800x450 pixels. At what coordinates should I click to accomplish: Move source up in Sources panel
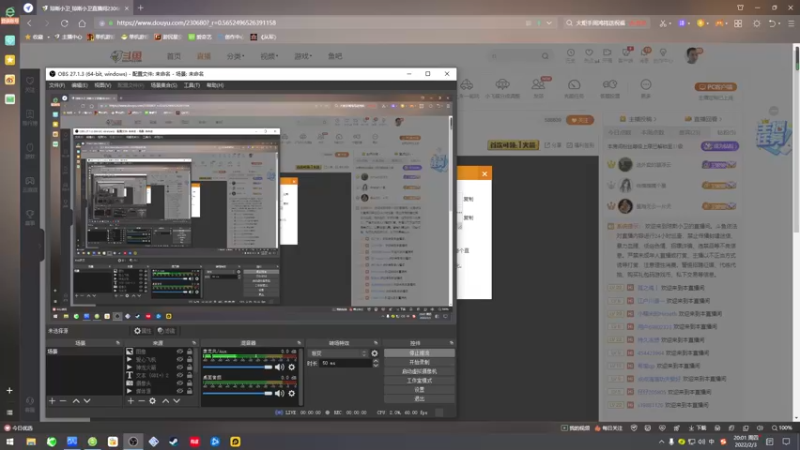click(x=165, y=401)
